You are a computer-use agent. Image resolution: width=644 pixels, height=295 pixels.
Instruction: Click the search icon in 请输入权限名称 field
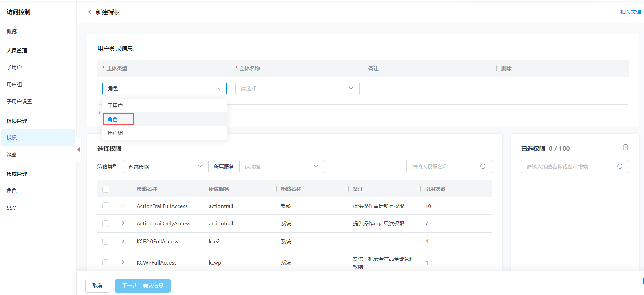(x=483, y=167)
